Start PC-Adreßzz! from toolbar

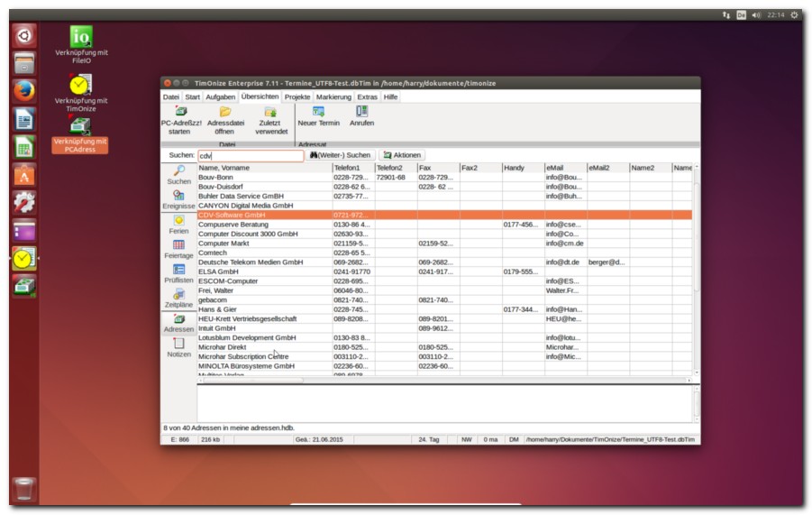181,121
